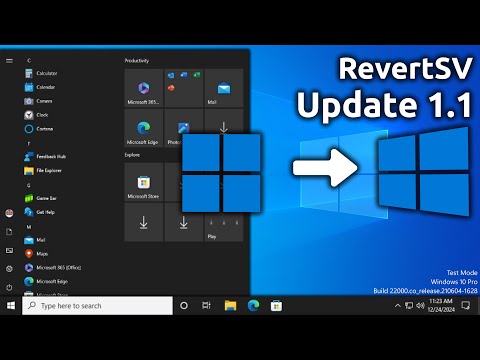
Task: Open Cortana circle on the taskbar
Action: click(x=184, y=306)
